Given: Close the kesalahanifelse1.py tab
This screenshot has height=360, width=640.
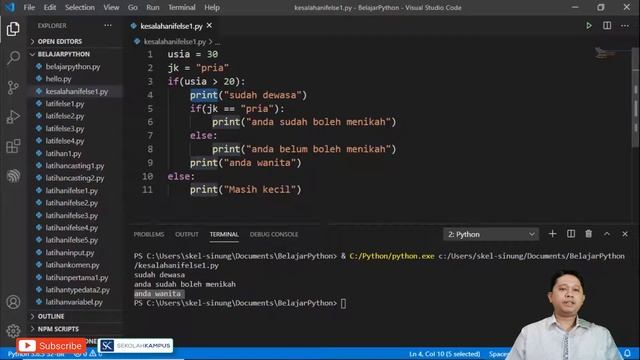Looking at the screenshot, I should pos(209,25).
